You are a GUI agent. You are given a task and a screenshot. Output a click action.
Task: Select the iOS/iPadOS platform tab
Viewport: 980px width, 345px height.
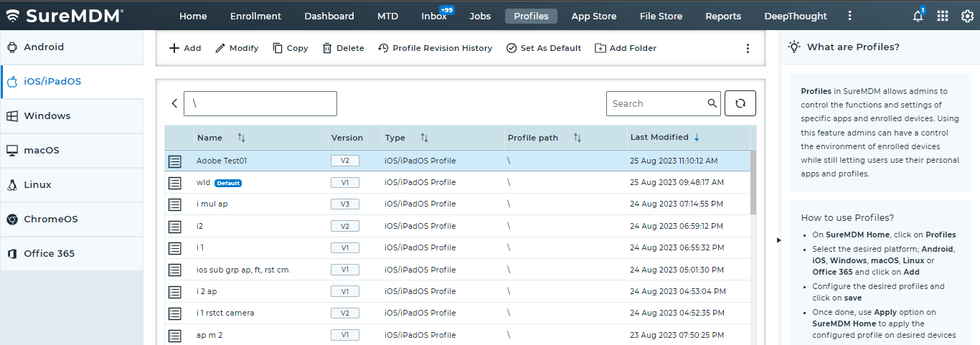coord(72,81)
